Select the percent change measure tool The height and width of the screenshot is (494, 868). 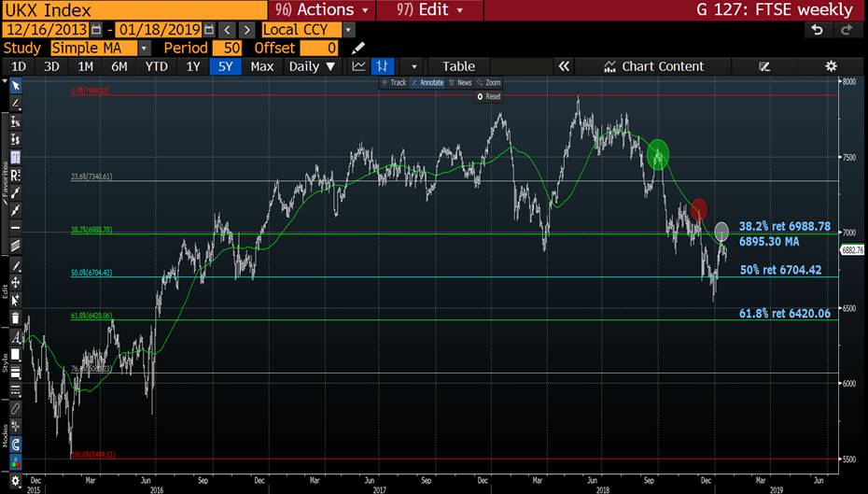coord(16,121)
